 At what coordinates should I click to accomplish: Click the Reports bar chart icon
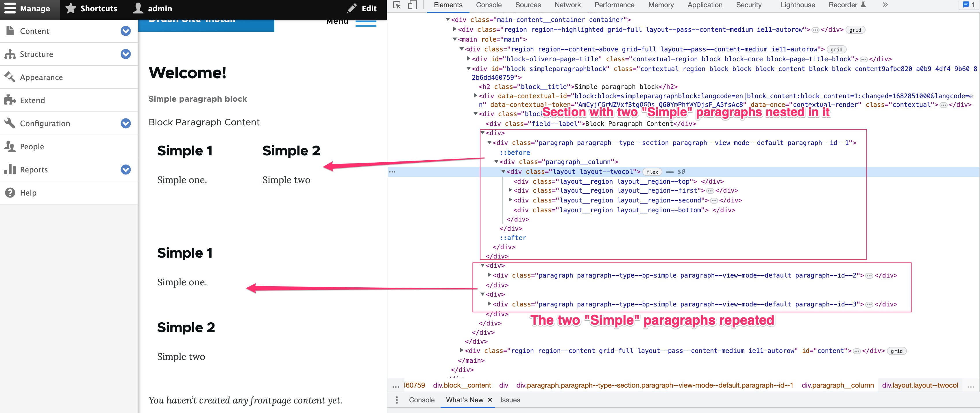pos(10,170)
